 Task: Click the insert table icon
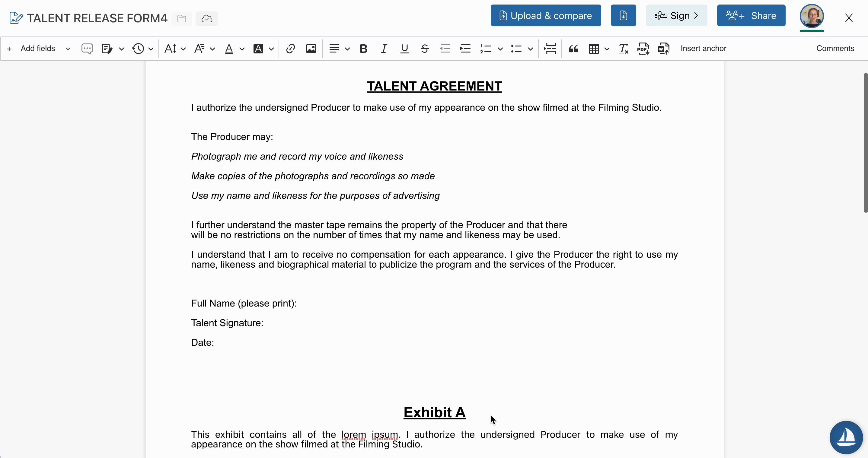(x=594, y=49)
